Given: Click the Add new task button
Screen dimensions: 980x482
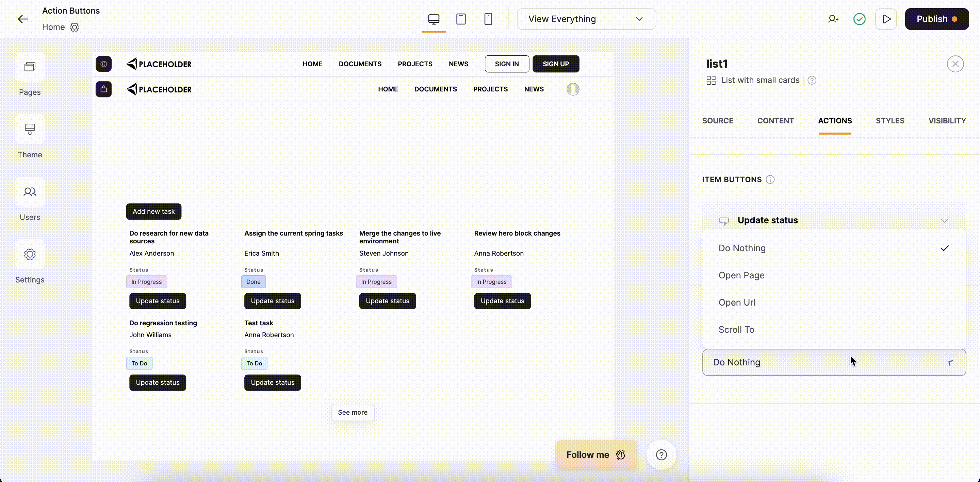Looking at the screenshot, I should 154,211.
